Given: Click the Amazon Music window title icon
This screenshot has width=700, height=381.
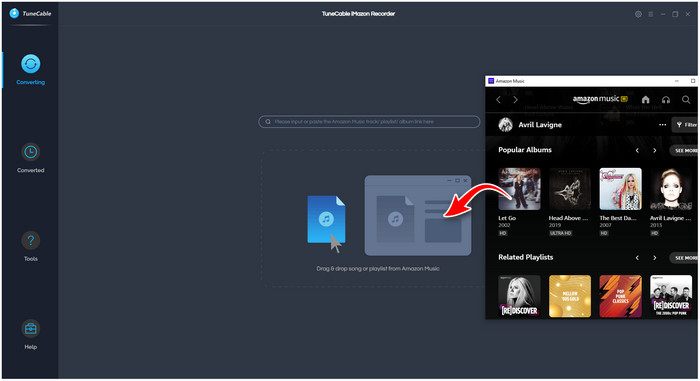Looking at the screenshot, I should pyautogui.click(x=491, y=81).
